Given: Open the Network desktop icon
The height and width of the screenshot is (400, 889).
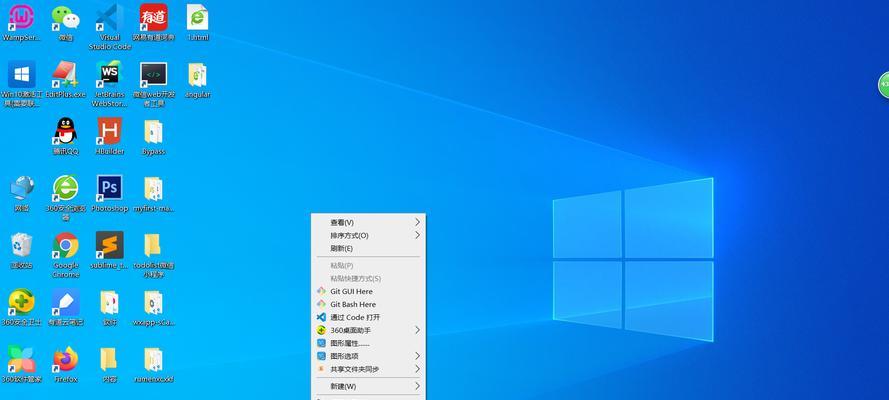Looking at the screenshot, I should tap(22, 194).
